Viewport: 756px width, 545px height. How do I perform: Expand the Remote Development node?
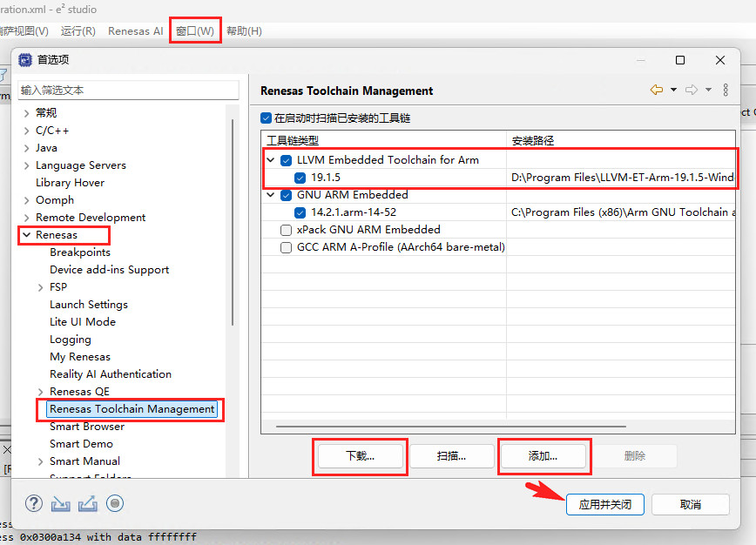tap(26, 218)
